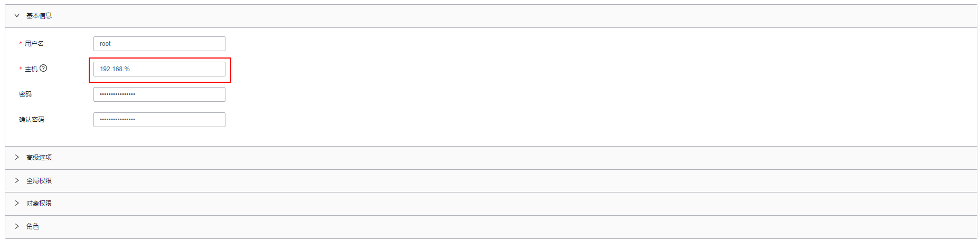Open the 高级选项 section title

(39, 158)
